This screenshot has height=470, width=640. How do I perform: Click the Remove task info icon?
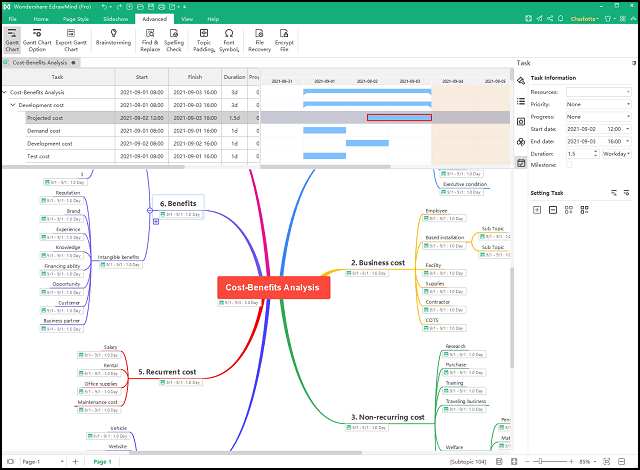553,210
